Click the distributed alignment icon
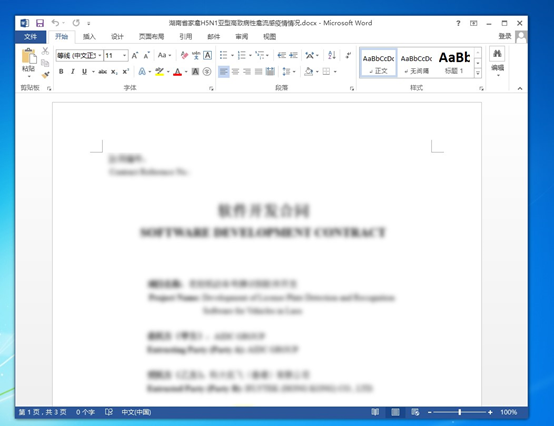The height and width of the screenshot is (426, 554). [270, 72]
